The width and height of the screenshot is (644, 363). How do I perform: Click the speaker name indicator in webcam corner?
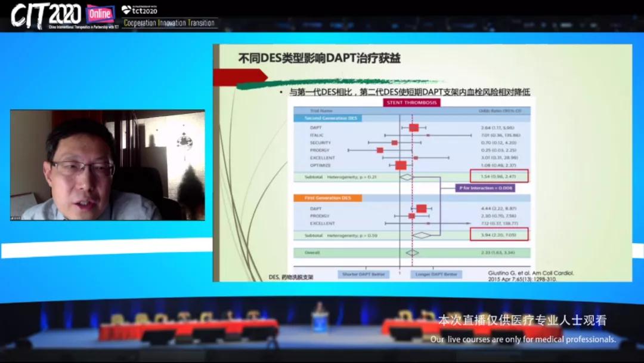[16, 217]
